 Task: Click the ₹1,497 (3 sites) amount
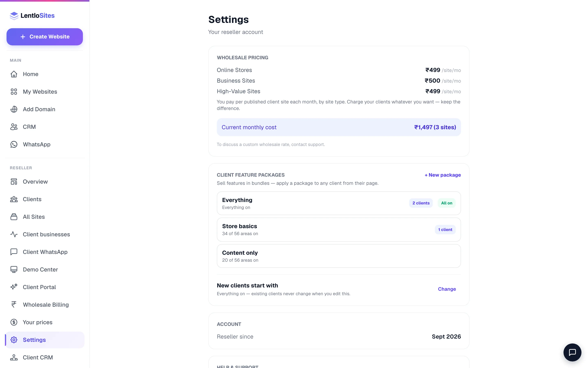click(435, 127)
